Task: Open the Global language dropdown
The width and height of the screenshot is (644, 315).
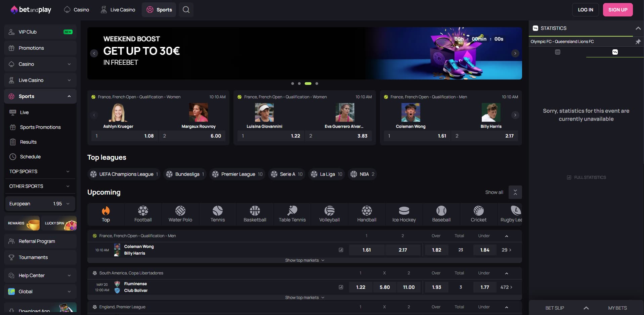Action: (40, 292)
